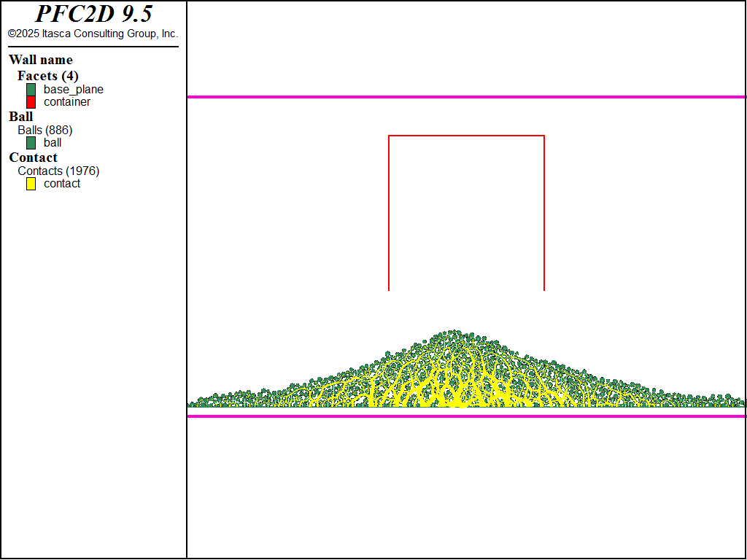
Task: Select the 'Facets (4)' legend entry
Action: tap(47, 76)
